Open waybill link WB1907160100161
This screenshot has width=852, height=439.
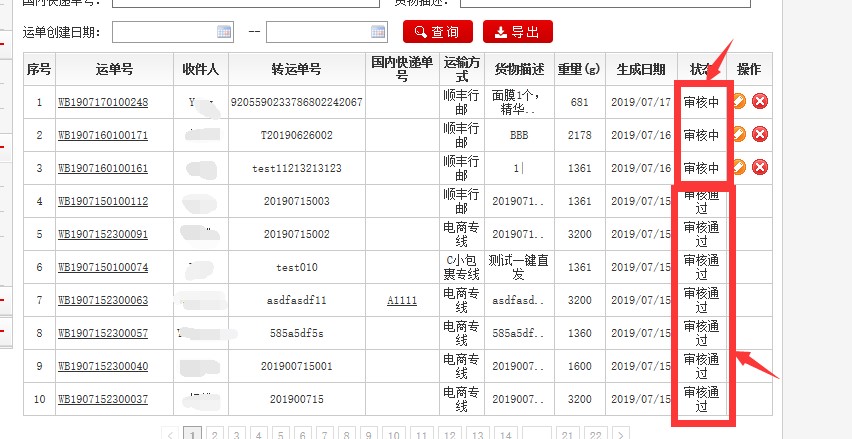point(103,168)
